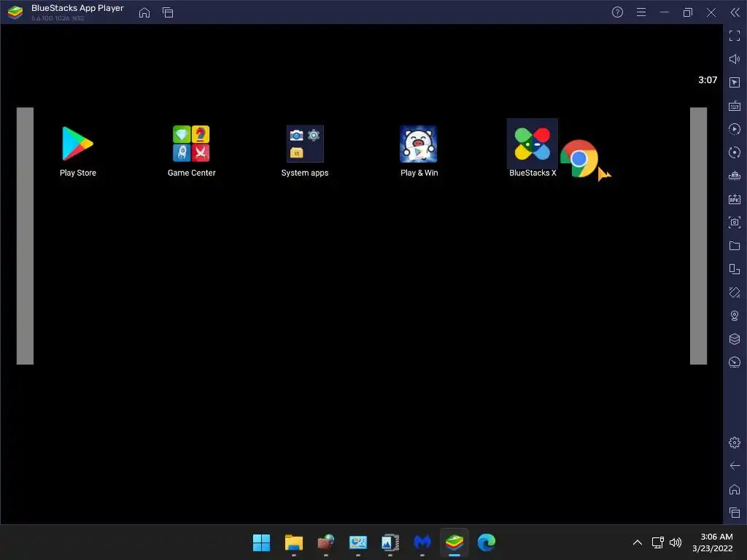Open the BlueStacks help icon
The image size is (747, 560).
tap(617, 12)
